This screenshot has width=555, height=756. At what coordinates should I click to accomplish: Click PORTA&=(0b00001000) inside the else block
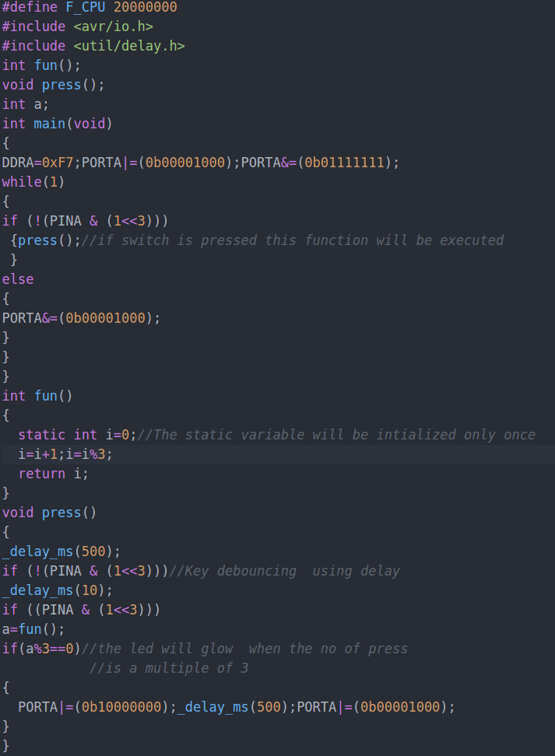[x=81, y=318]
